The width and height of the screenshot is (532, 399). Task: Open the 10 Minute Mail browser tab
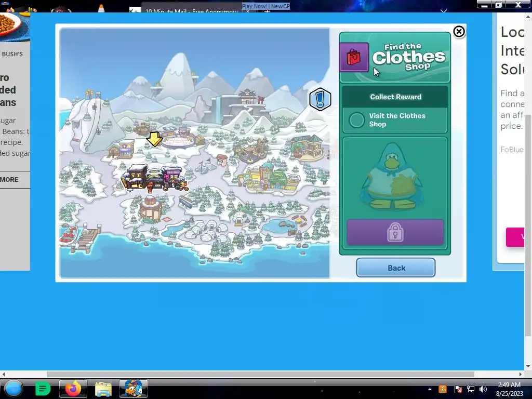192,11
